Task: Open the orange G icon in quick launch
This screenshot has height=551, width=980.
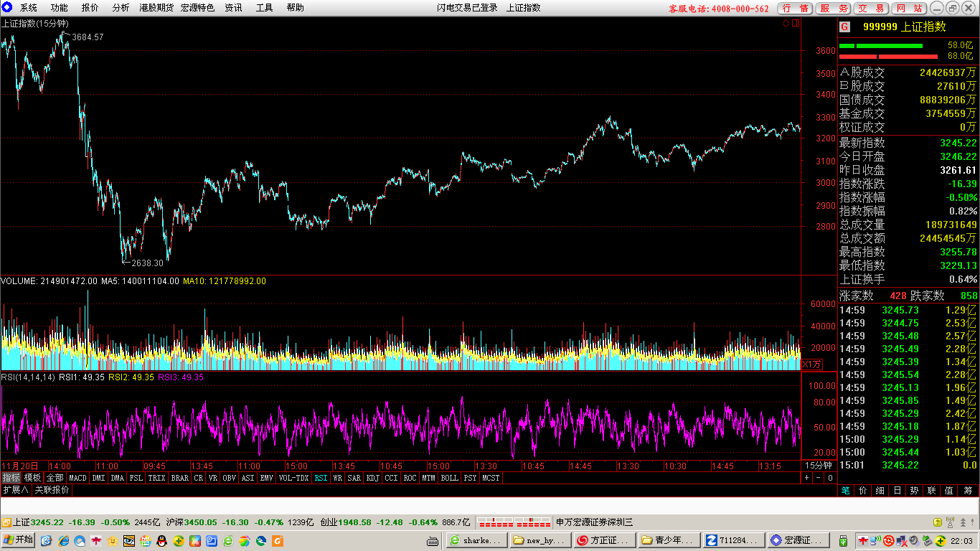Action: [x=278, y=540]
